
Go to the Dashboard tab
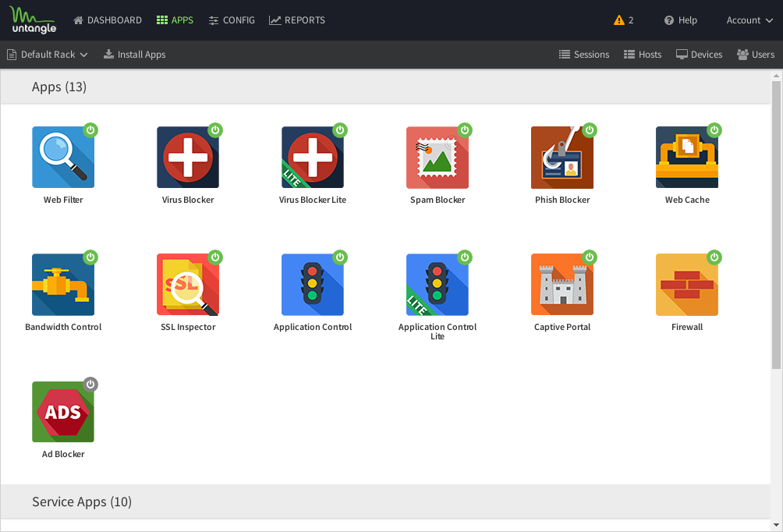(108, 20)
